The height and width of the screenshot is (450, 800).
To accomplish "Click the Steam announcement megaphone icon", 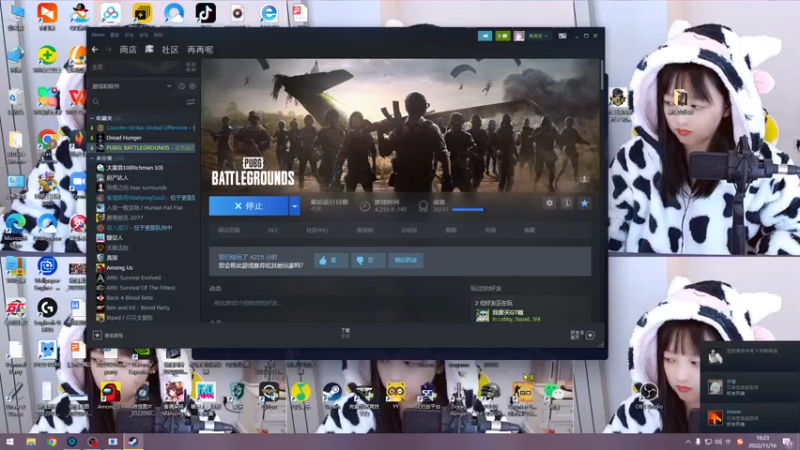I will (x=485, y=36).
